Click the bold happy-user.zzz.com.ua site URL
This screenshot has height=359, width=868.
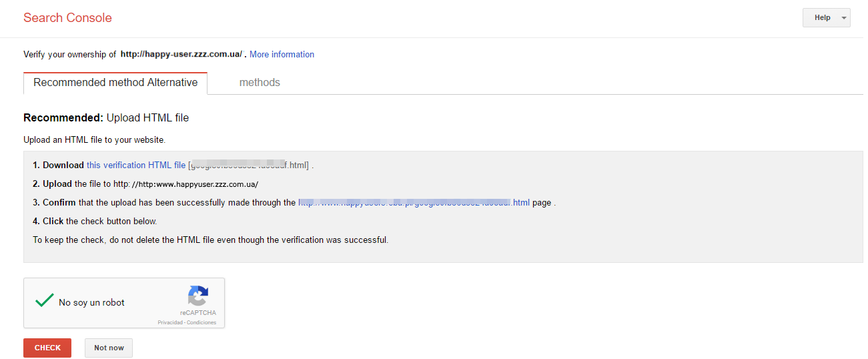181,55
